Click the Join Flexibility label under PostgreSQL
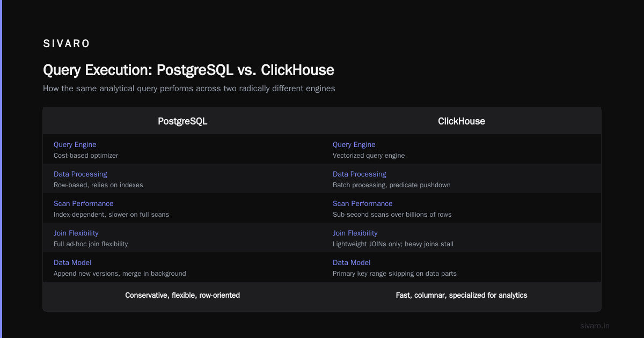Screen dimensions: 644x338 point(76,233)
